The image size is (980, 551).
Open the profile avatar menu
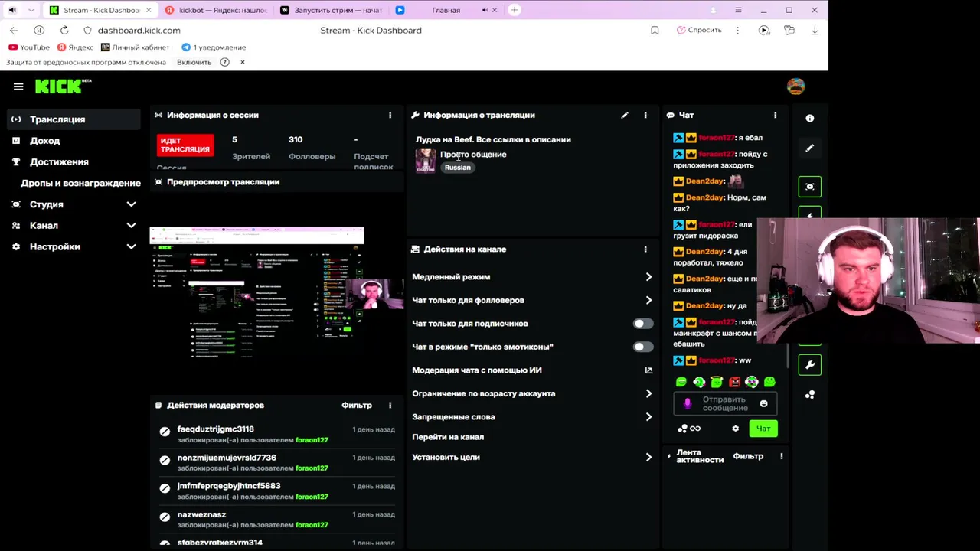pos(795,86)
